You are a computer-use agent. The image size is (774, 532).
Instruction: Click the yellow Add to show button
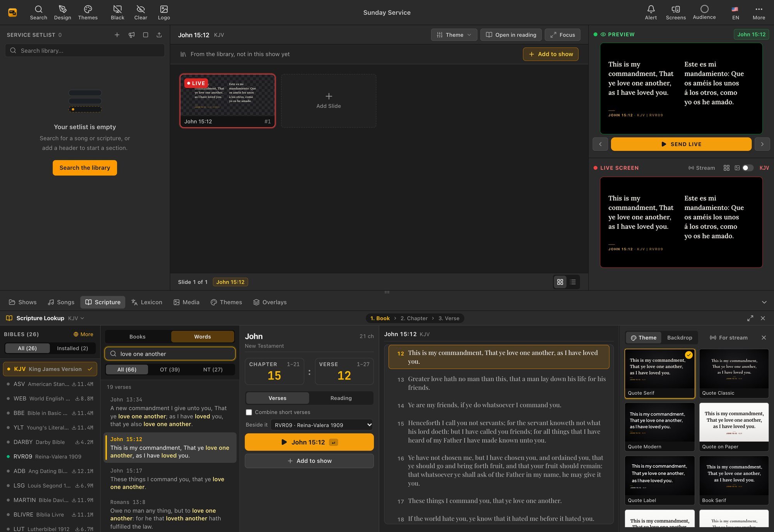(550, 54)
